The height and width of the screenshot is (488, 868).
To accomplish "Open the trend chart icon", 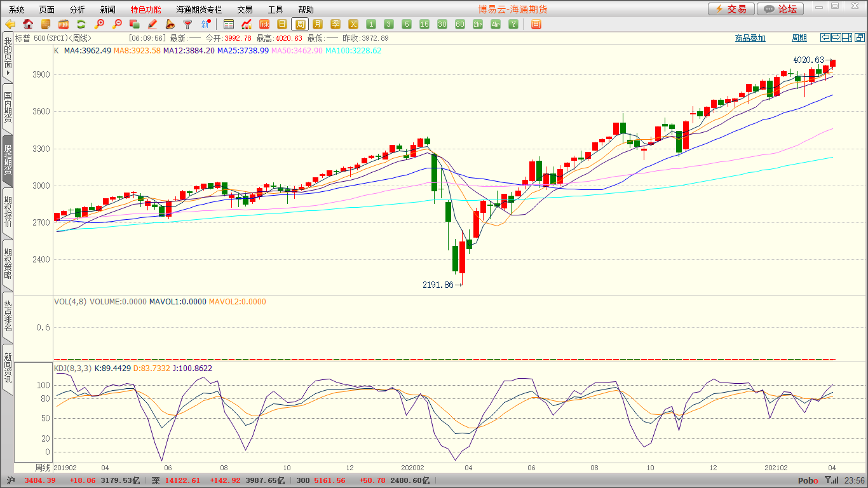I will pos(247,24).
